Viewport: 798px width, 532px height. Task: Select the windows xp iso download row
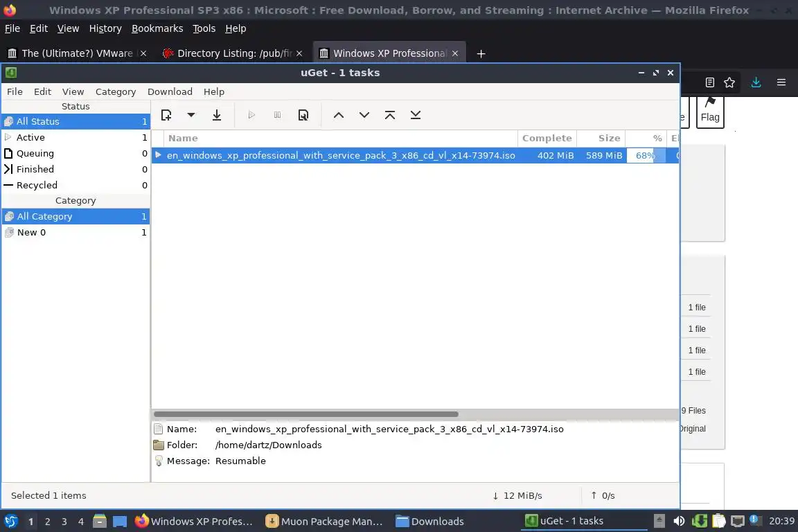(x=415, y=155)
